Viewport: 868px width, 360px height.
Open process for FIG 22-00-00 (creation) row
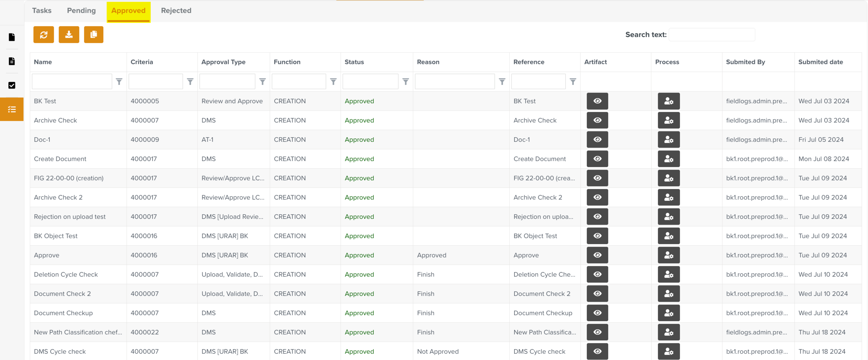pos(669,178)
